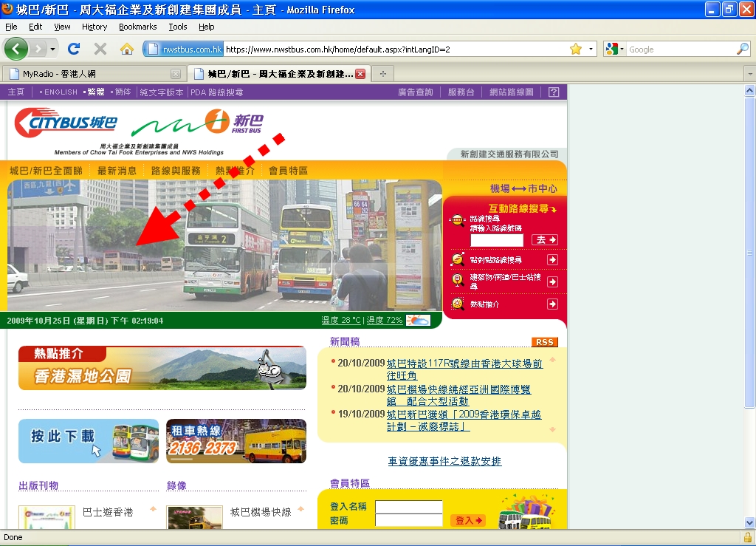756x546 pixels.
Task: Reload the current page
Action: point(74,49)
